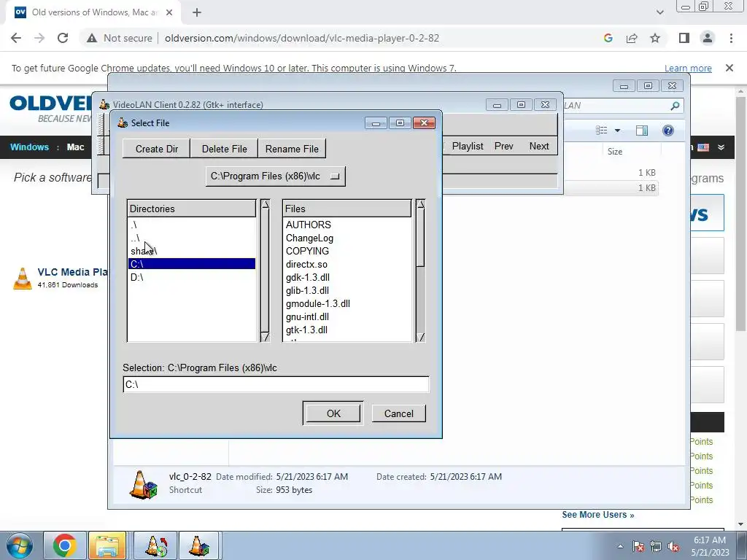Viewport: 747px width, 560px height.
Task: Close the Select File dialog
Action: pos(424,122)
